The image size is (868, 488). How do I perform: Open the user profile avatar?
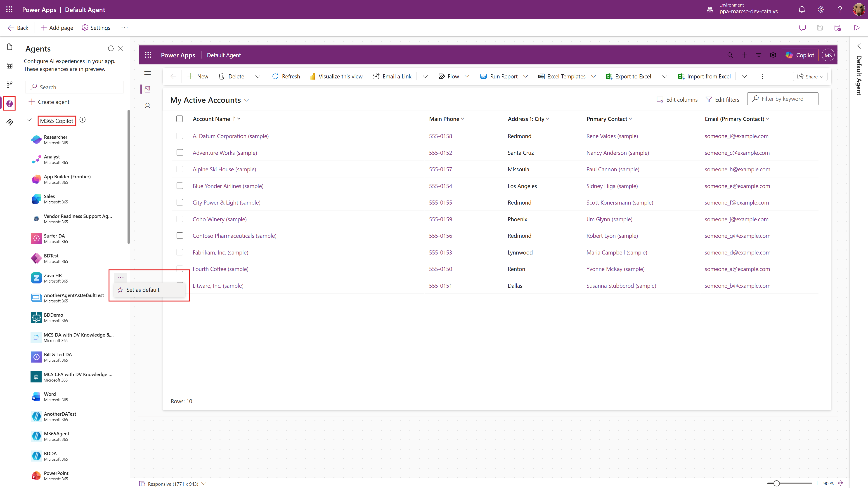pyautogui.click(x=859, y=9)
